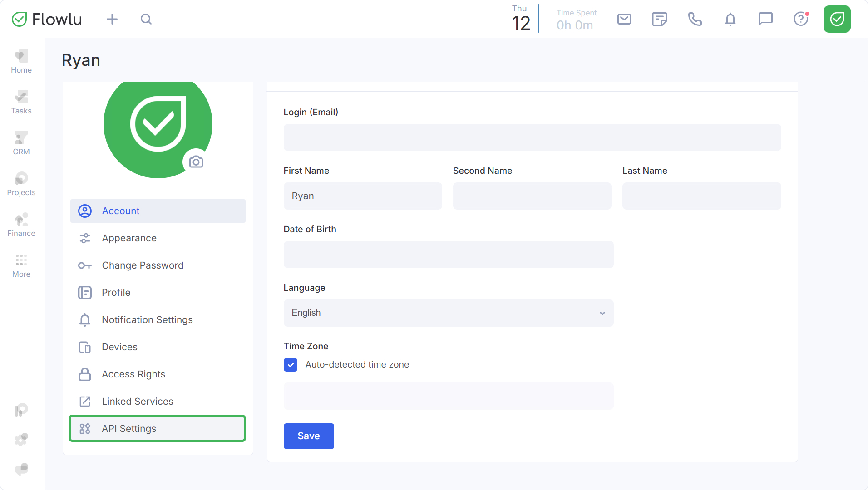Click the Date of Birth field
The image size is (868, 490).
(x=448, y=255)
